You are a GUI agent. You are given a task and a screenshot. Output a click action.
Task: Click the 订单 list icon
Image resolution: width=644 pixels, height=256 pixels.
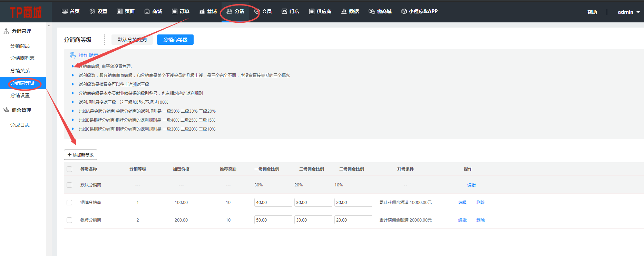[175, 11]
